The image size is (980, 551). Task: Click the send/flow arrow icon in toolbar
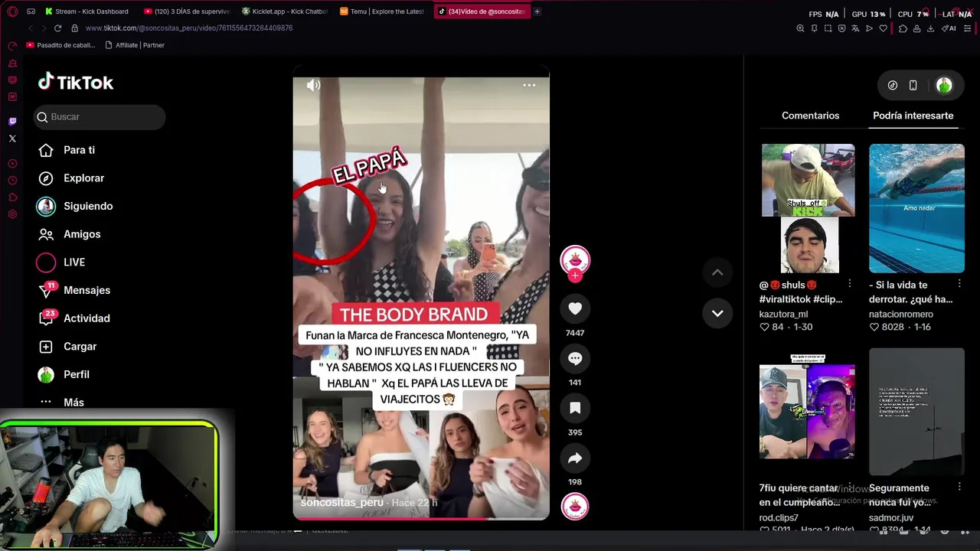click(869, 28)
